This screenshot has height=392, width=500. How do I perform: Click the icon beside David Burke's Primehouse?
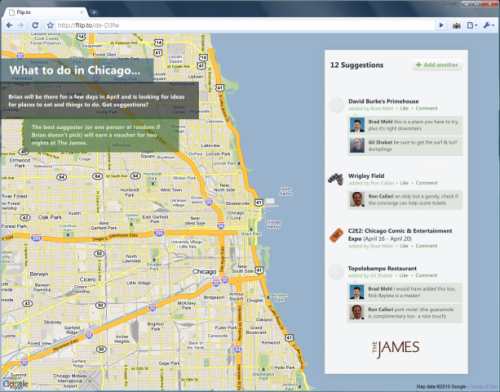pyautogui.click(x=336, y=105)
